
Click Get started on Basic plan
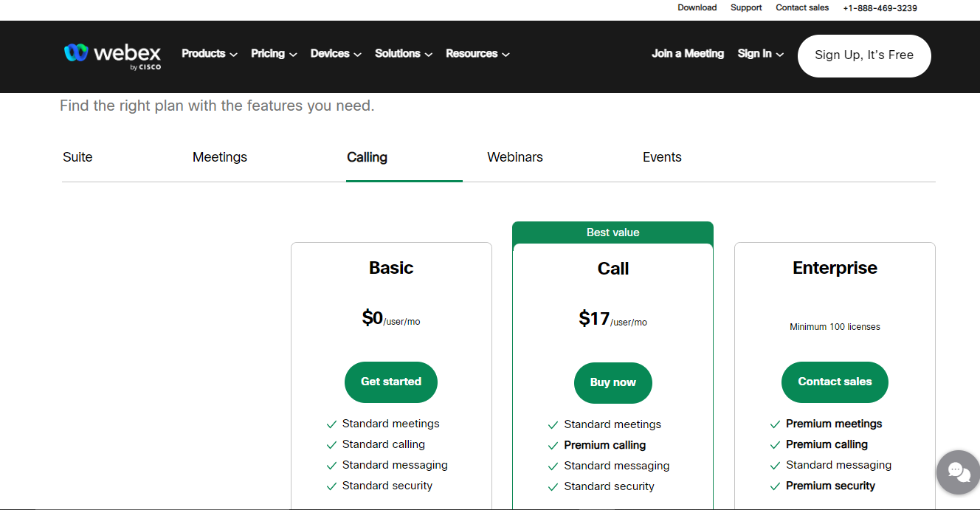tap(391, 382)
